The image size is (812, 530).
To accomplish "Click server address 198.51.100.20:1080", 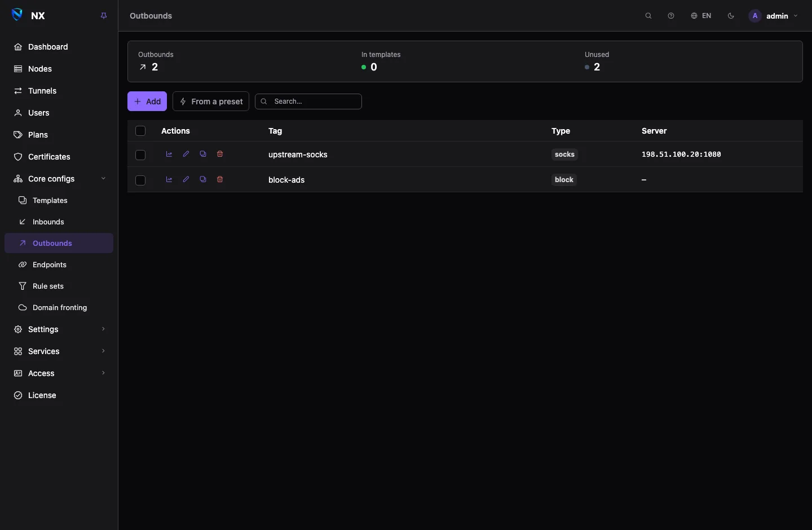I will (x=681, y=154).
